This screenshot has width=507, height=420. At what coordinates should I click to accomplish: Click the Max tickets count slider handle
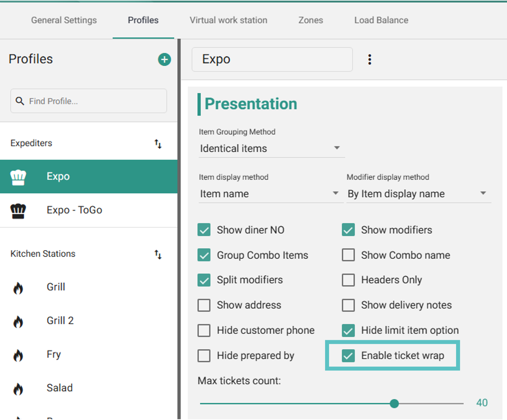coord(394,403)
